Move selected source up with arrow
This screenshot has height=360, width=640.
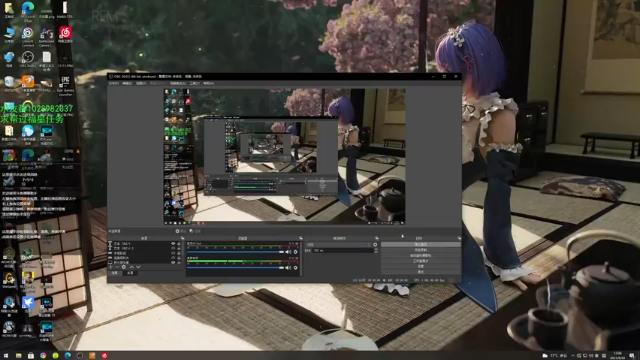(132, 267)
